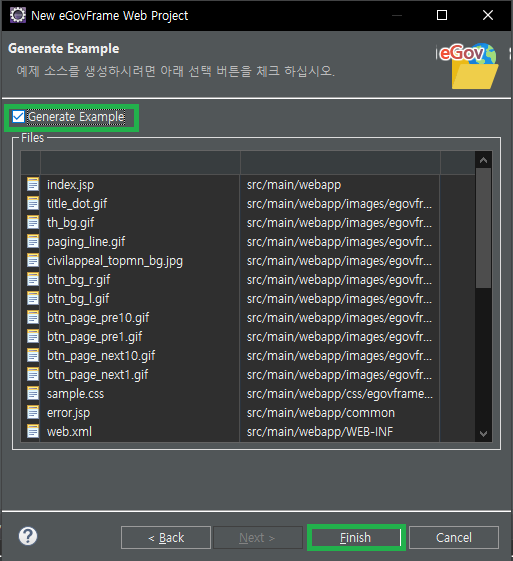Image resolution: width=513 pixels, height=561 pixels.
Task: Select the title_dot.gif file name
Action: (x=77, y=204)
